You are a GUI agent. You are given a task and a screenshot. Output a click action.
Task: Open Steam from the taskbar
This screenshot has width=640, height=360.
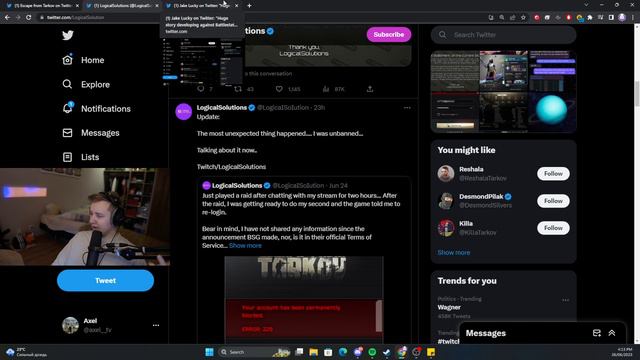click(x=387, y=352)
